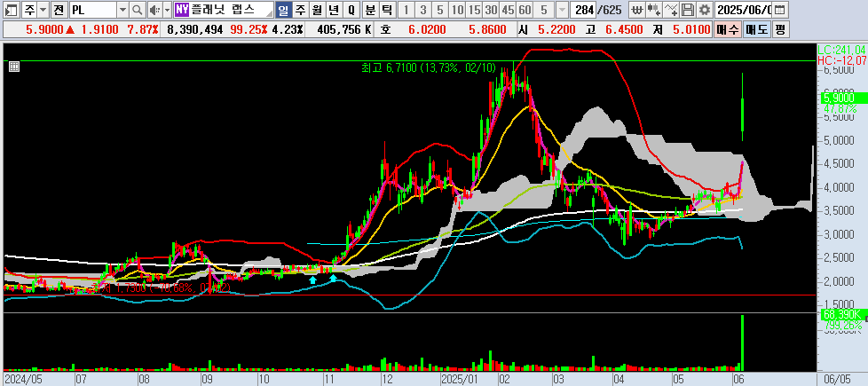868x386 pixels.
Task: Expand the ticker symbol history dropdown
Action: click(x=122, y=10)
